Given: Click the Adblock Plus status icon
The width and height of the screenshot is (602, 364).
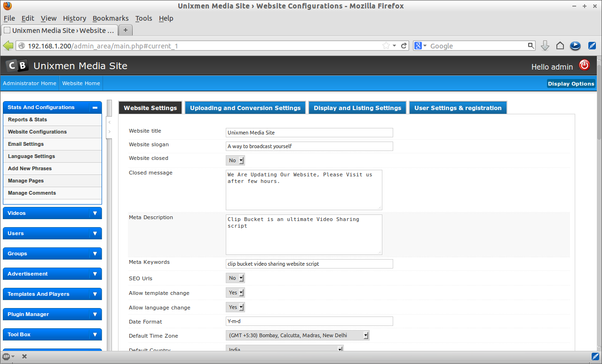Looking at the screenshot, I should 6,356.
